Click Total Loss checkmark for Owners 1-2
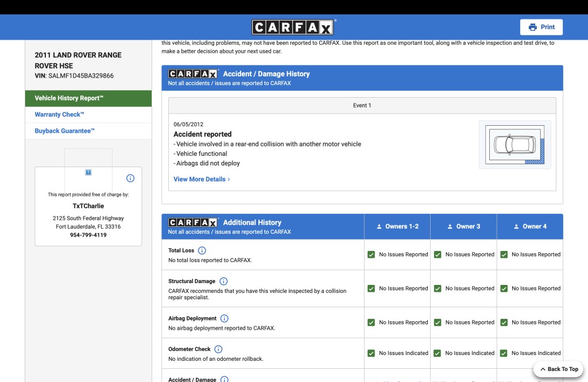588x382 pixels. [x=372, y=254]
